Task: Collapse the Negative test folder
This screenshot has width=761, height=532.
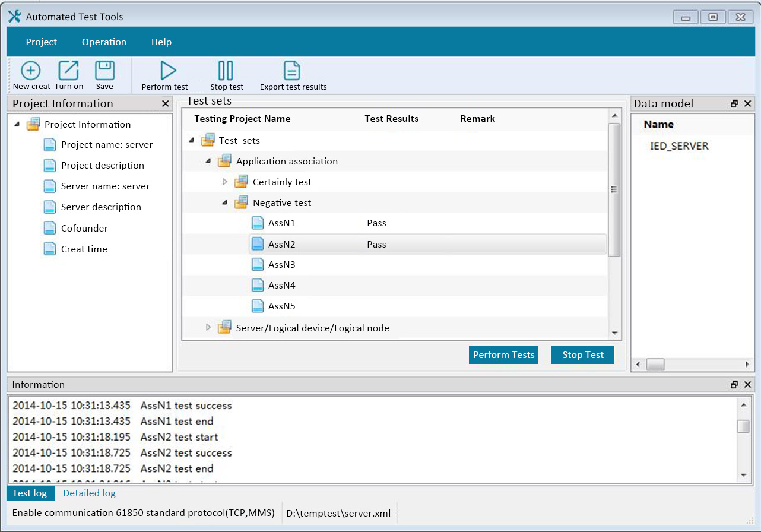Action: point(225,202)
